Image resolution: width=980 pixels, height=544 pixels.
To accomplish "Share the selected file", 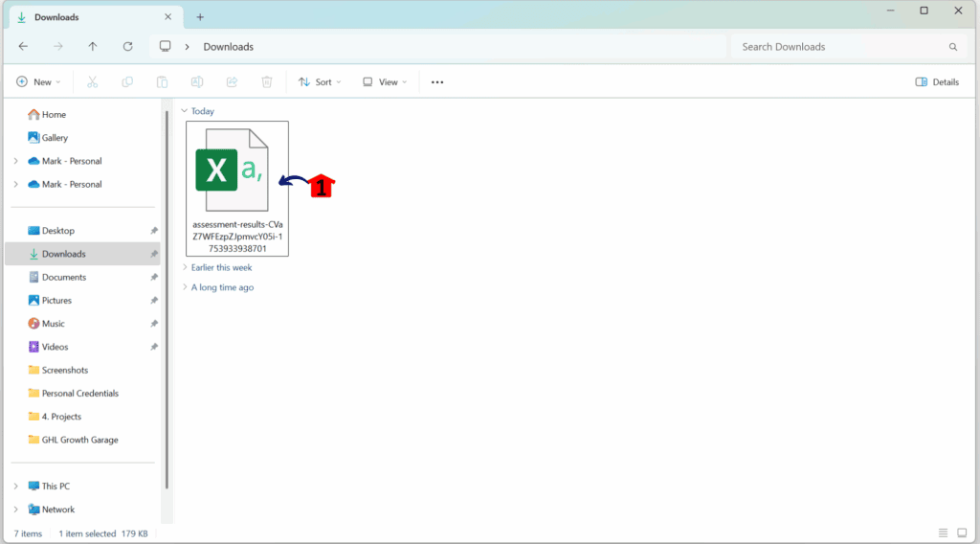I will [232, 82].
